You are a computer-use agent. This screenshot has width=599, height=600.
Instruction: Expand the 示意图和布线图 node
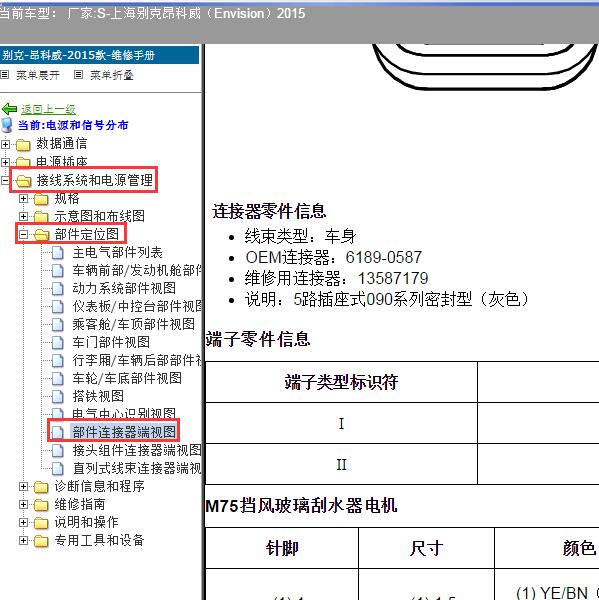pos(23,217)
